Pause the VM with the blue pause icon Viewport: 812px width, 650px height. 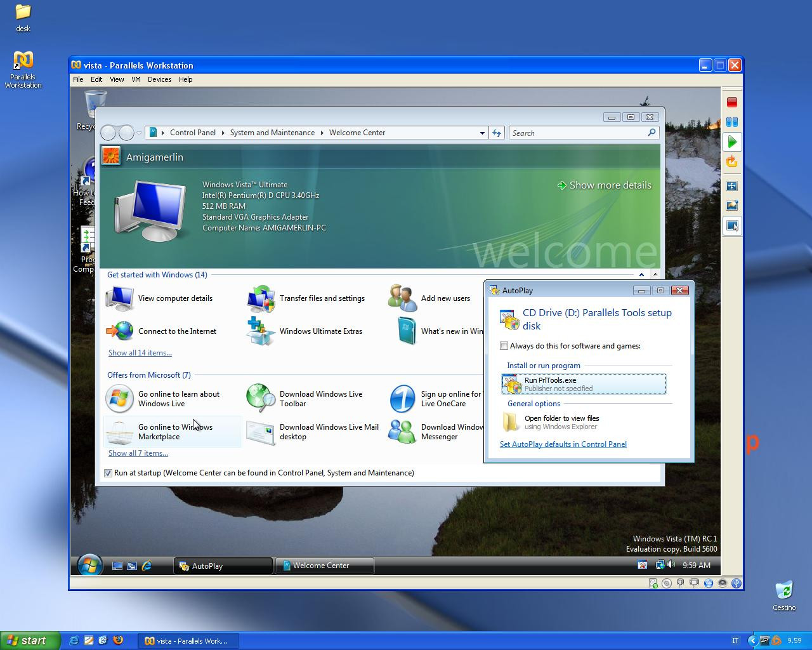coord(731,122)
